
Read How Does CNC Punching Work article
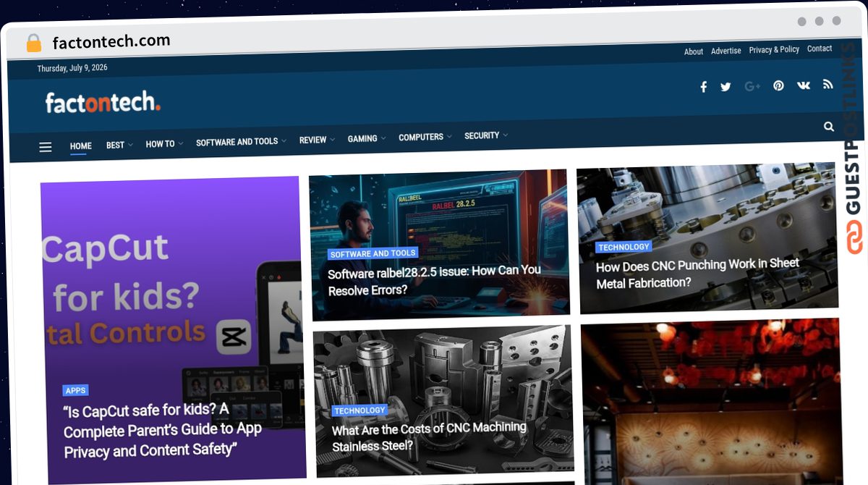697,274
